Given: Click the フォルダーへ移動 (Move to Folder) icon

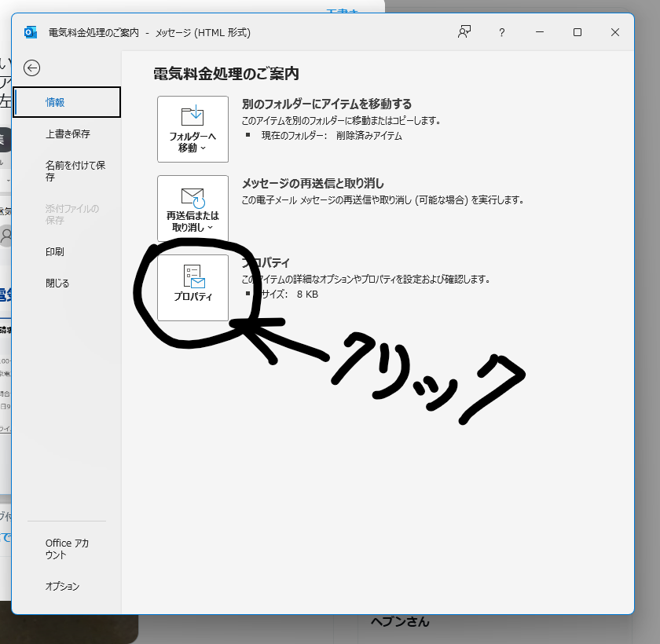Looking at the screenshot, I should [192, 124].
